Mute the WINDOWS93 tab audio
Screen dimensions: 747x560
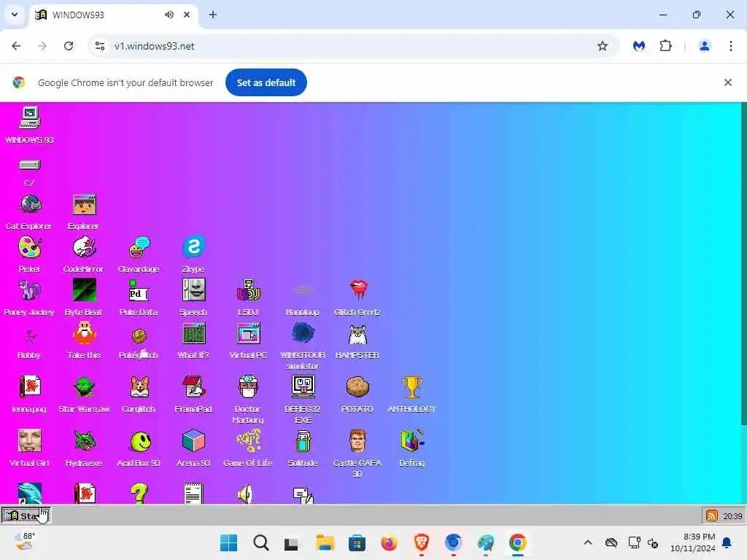[169, 15]
